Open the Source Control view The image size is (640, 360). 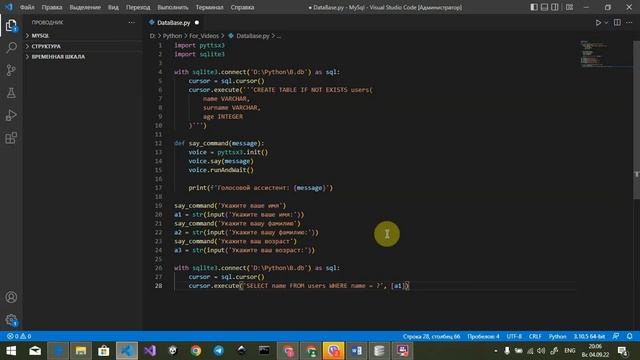point(11,70)
